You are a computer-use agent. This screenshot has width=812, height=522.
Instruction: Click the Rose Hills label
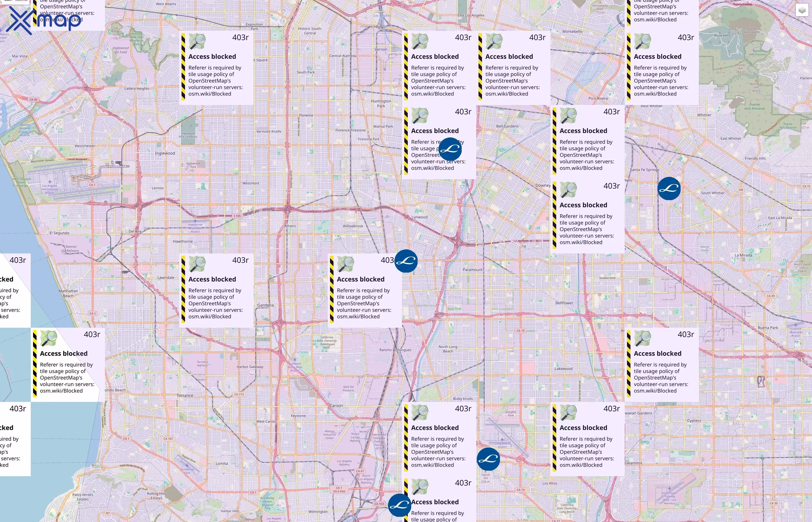[x=722, y=35]
